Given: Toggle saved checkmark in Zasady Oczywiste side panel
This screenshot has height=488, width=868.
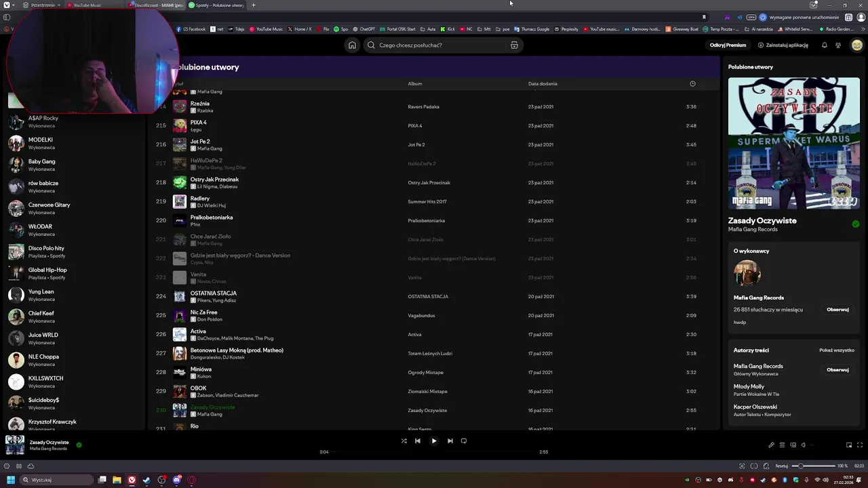Looking at the screenshot, I should tap(855, 224).
